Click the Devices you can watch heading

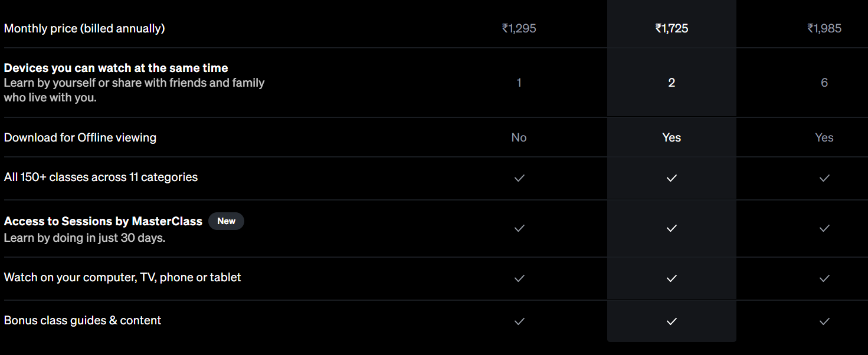tap(116, 68)
